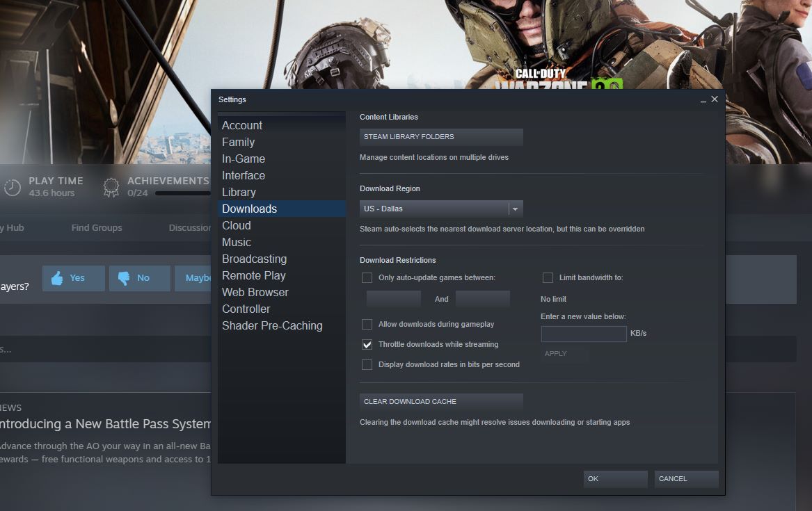Open the Find Groups tab behind the dialog
Viewport: 812px width, 511px height.
(x=97, y=227)
